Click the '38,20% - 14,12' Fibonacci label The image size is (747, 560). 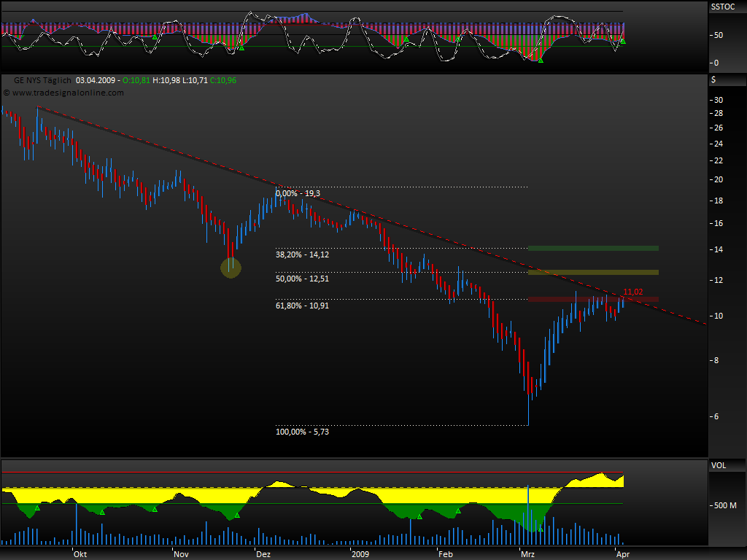[302, 254]
